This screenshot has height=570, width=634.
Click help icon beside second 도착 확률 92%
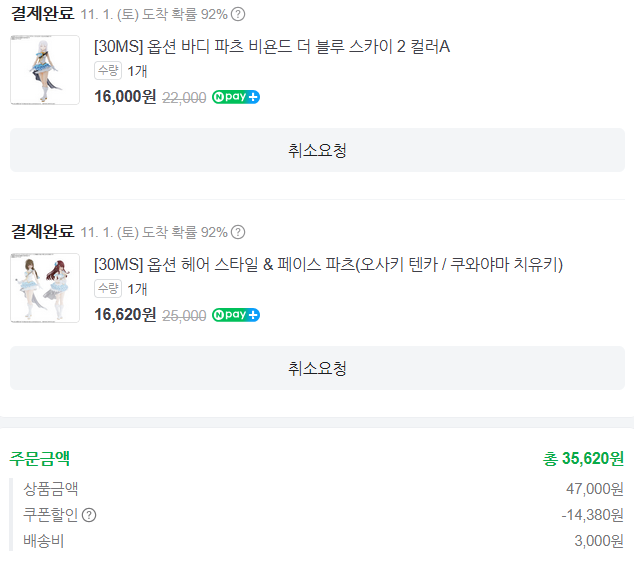tap(238, 232)
